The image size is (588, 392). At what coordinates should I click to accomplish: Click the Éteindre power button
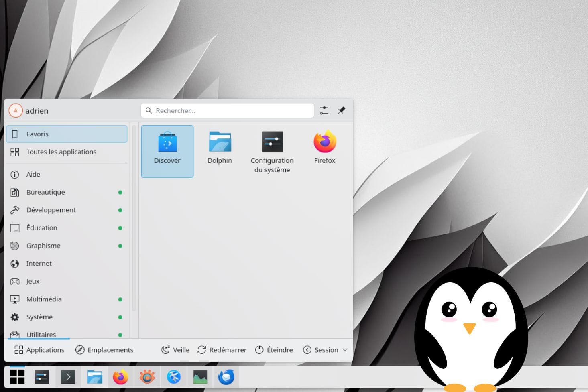274,350
